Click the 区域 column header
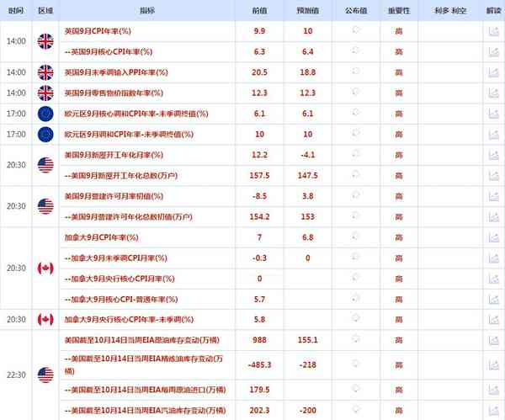The image size is (505, 420). 45,11
